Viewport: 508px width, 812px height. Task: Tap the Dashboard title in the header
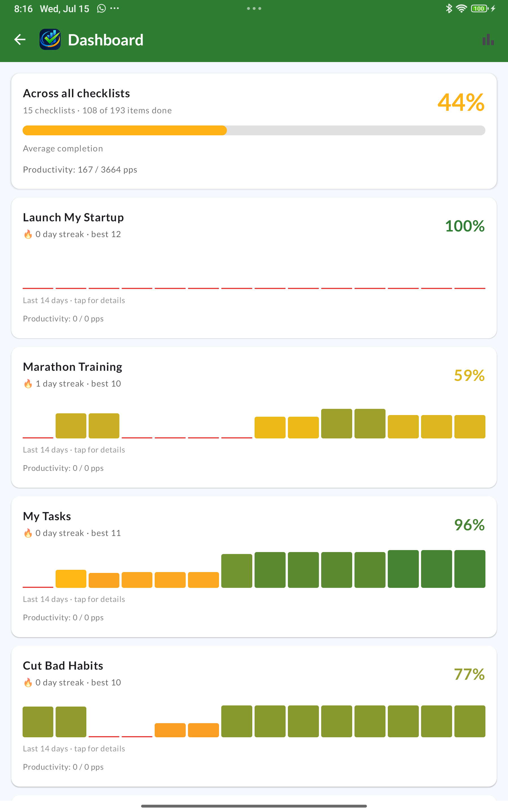coord(106,40)
